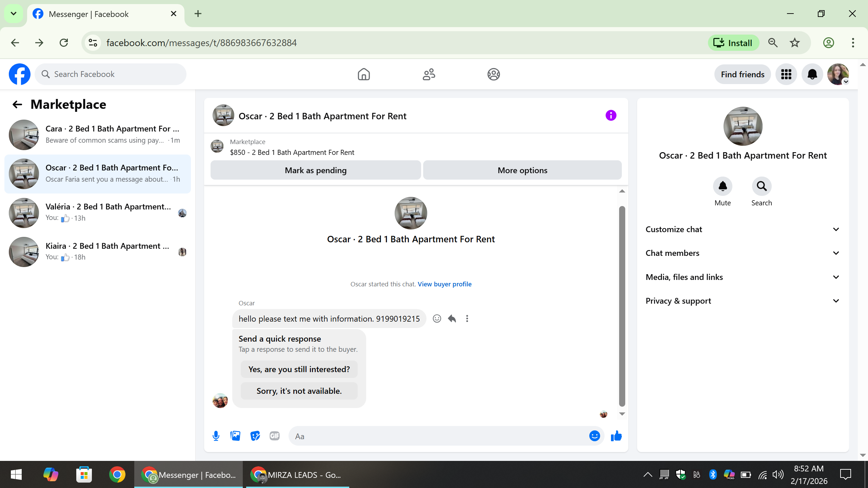Open View buyer profile link
This screenshot has width=868, height=488.
pyautogui.click(x=445, y=284)
